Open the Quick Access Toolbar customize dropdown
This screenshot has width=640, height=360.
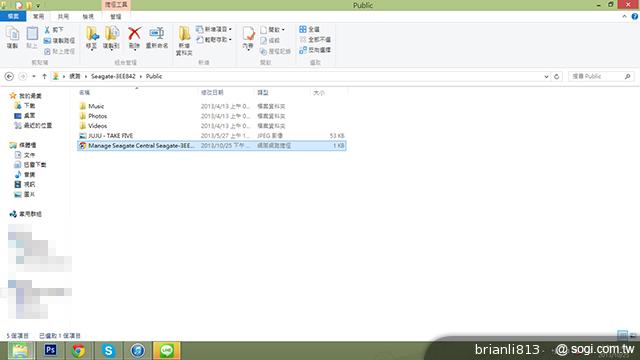(x=38, y=6)
